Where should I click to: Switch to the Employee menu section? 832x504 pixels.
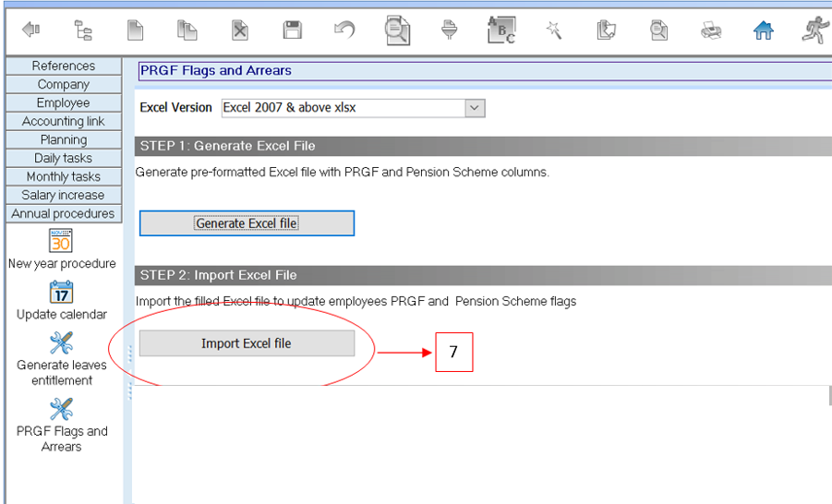pos(63,102)
